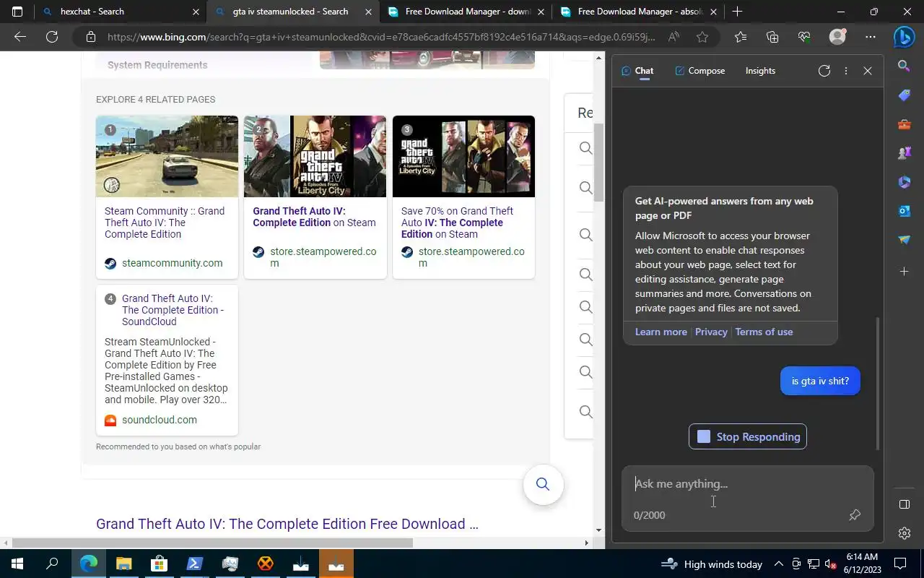This screenshot has width=924, height=578.
Task: Click the GTA IV street gameplay thumbnail
Action: (167, 156)
